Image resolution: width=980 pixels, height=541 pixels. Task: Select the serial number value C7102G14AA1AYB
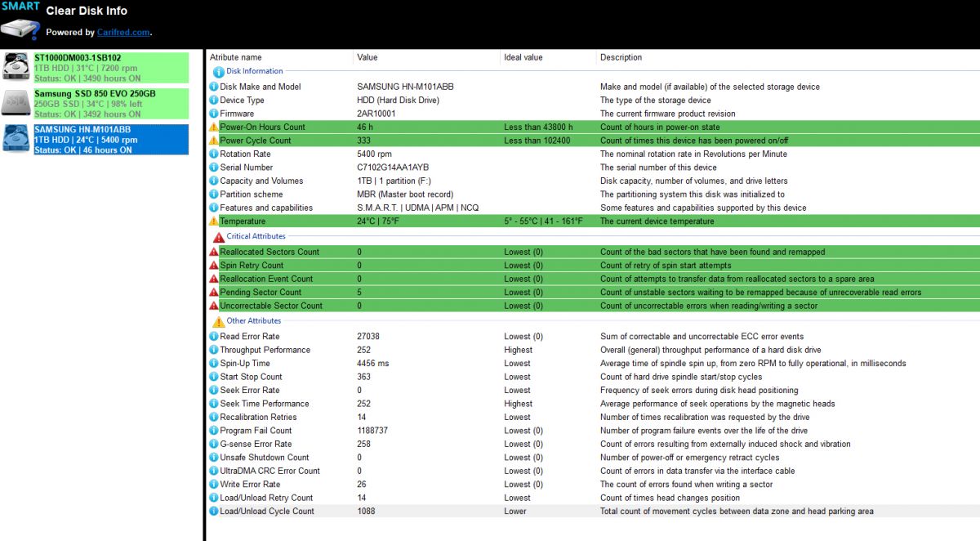point(393,168)
